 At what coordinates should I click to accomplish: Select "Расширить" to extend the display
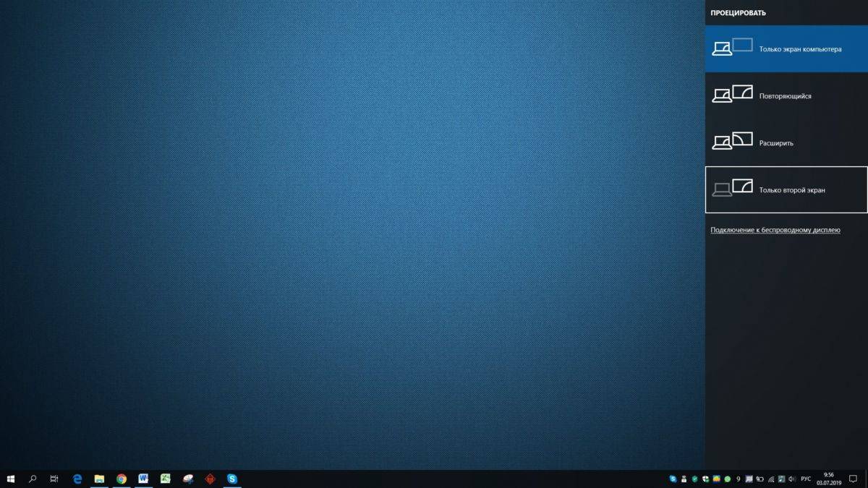click(x=786, y=142)
